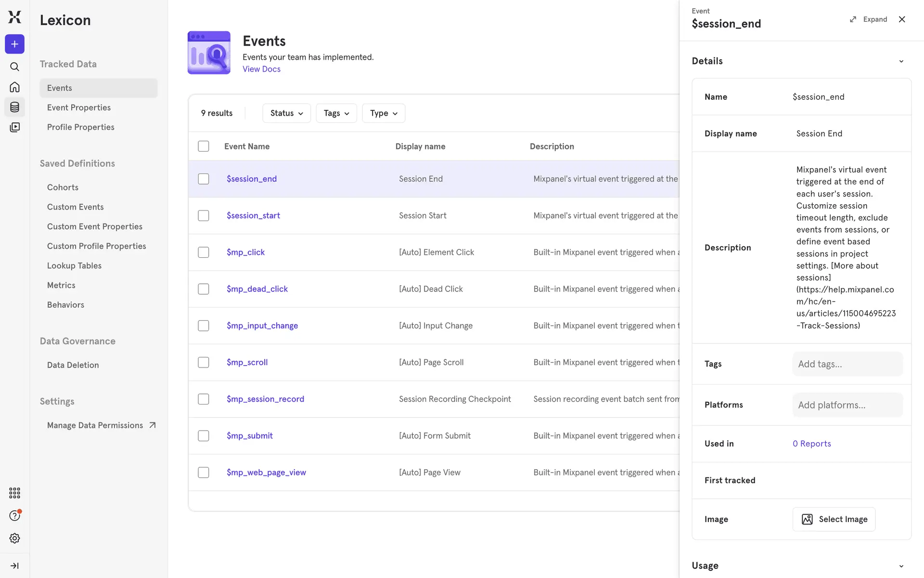Open the Status filter dropdown

click(286, 113)
